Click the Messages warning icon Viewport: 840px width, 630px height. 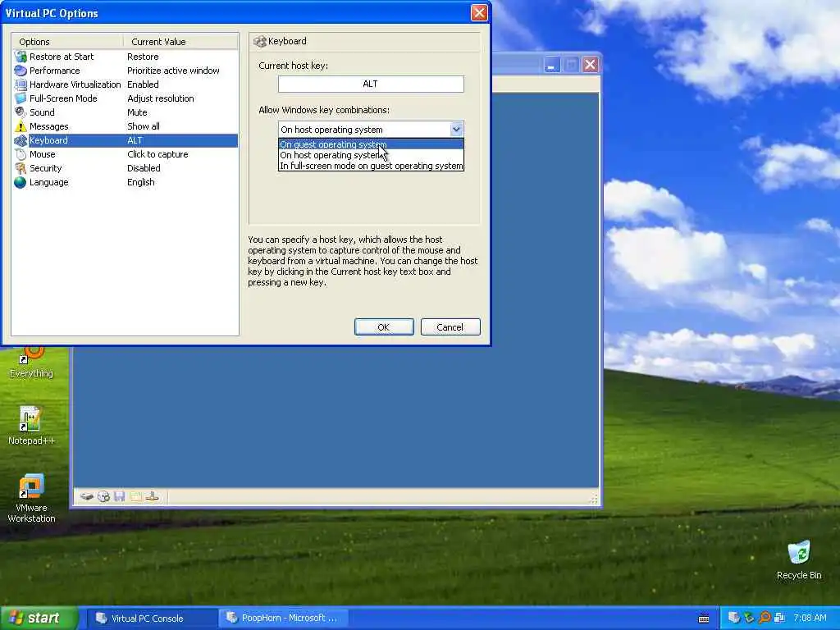click(21, 126)
